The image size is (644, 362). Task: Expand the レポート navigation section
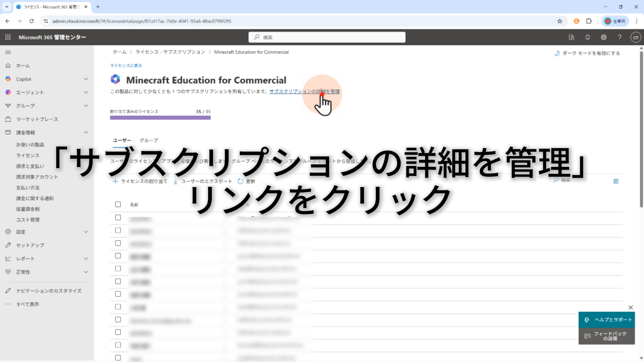[86, 258]
